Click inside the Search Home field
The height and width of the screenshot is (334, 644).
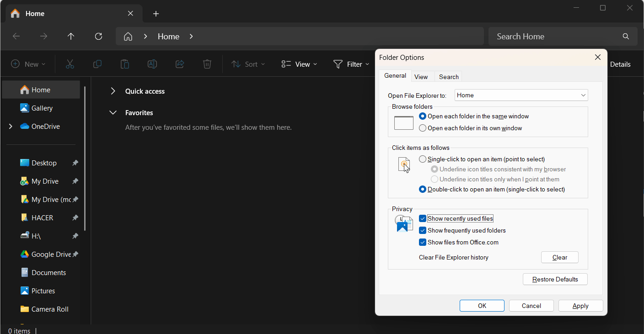pos(549,36)
